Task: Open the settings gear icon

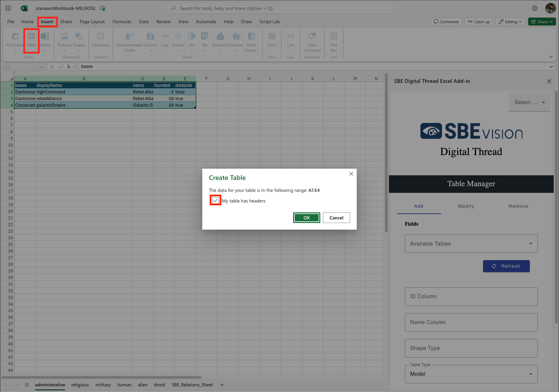Action: coord(535,8)
